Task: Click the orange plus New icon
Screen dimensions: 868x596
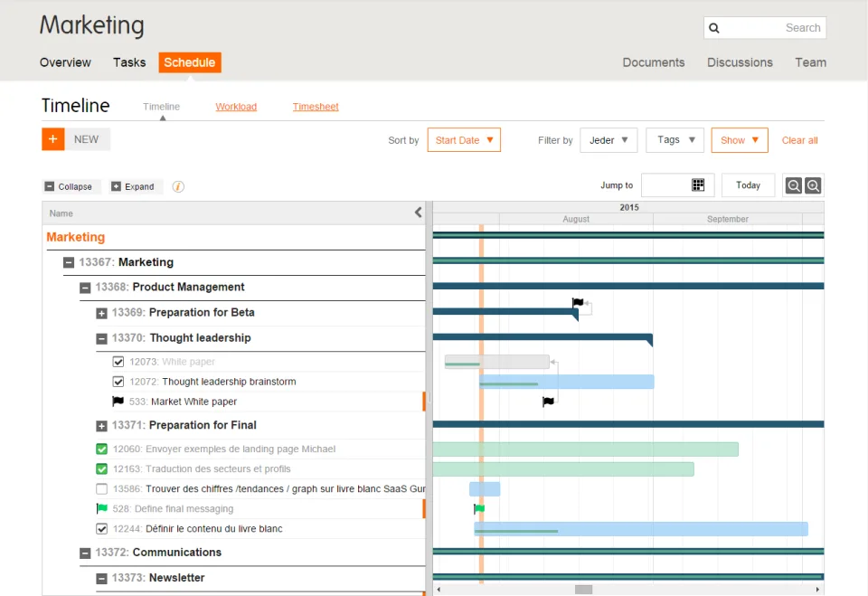Action: (x=53, y=139)
